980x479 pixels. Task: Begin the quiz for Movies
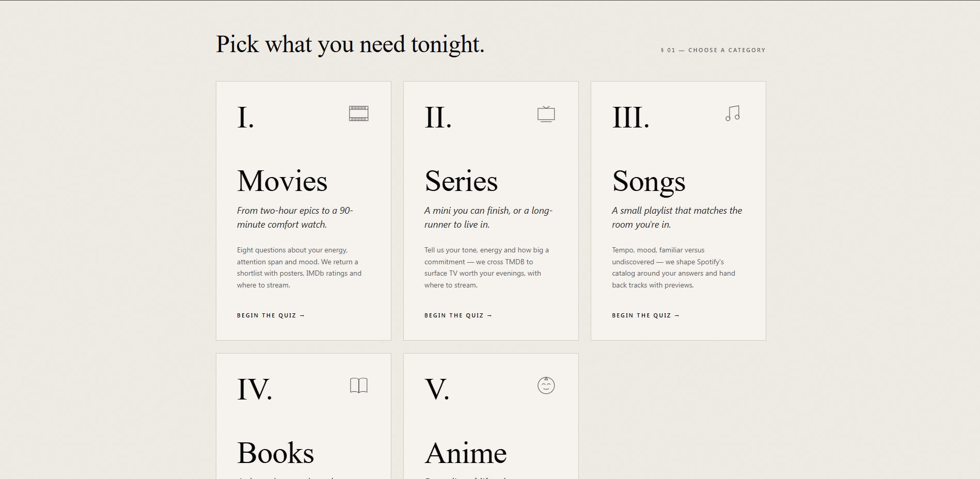click(271, 315)
